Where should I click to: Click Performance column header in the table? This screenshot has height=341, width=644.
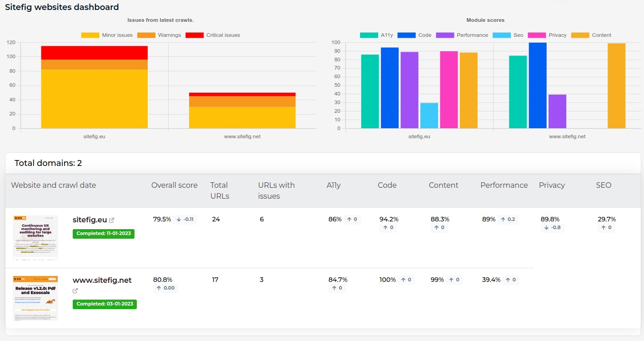coord(504,185)
